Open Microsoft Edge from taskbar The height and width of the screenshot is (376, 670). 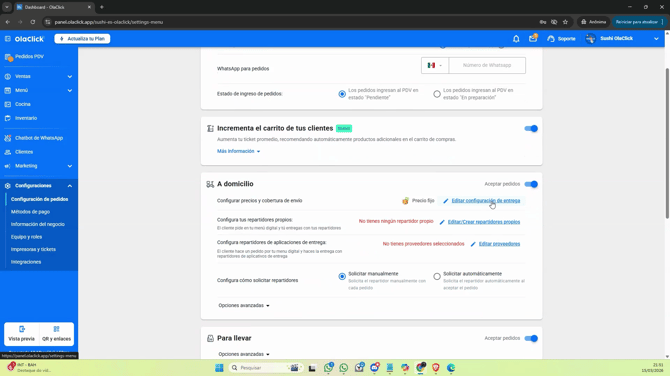click(x=451, y=368)
